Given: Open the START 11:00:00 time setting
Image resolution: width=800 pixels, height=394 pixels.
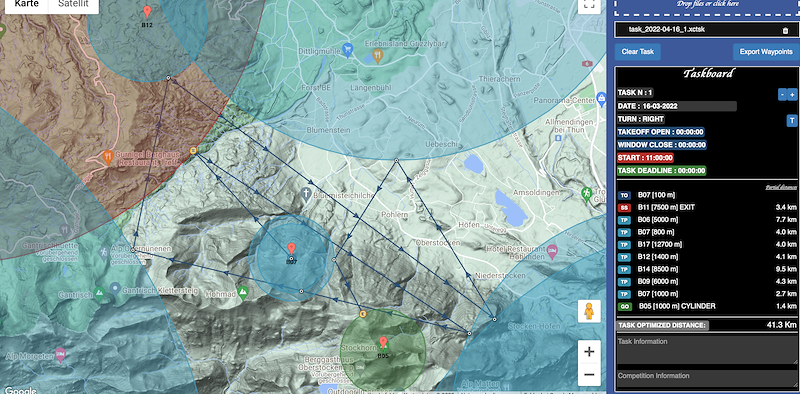Looking at the screenshot, I should click(x=645, y=158).
